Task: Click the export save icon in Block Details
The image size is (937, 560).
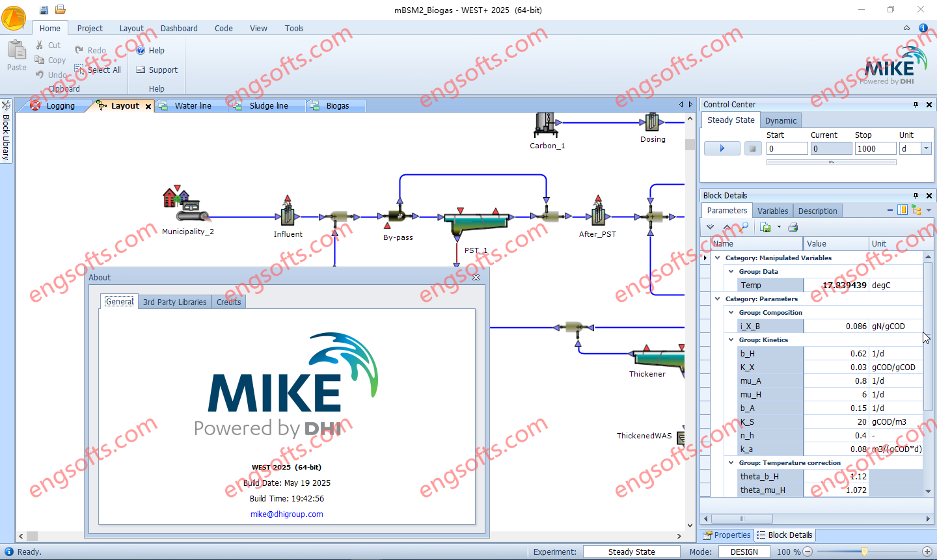Action: [766, 227]
